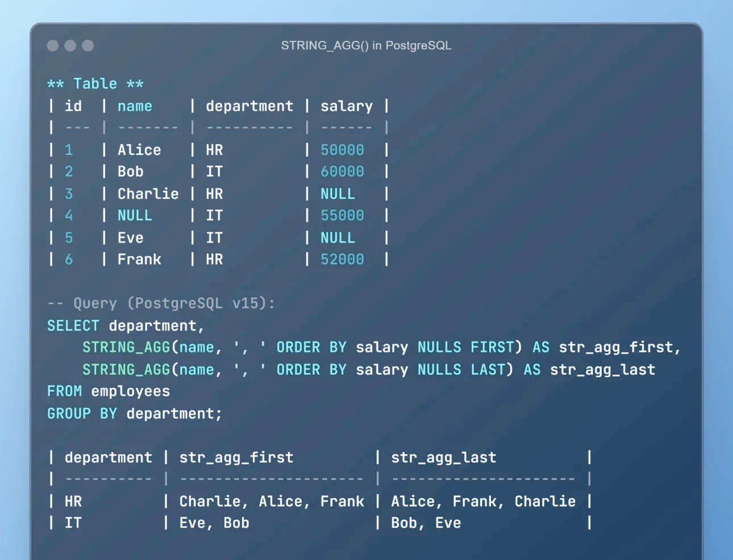This screenshot has height=560, width=733.
Task: Click the IT department cell in Bob's row
Action: [x=214, y=172]
